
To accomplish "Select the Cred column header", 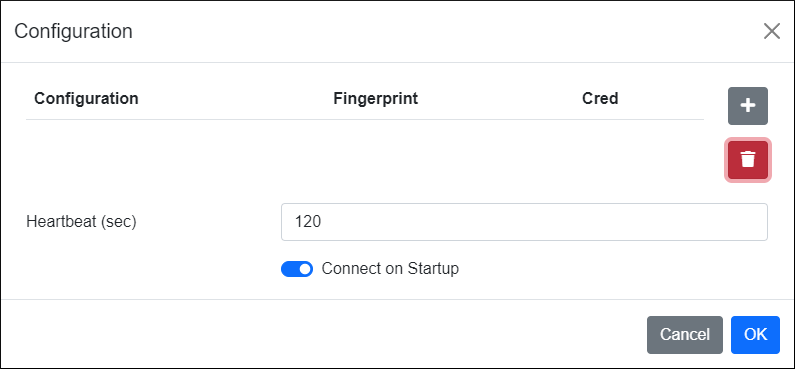I will (x=600, y=98).
